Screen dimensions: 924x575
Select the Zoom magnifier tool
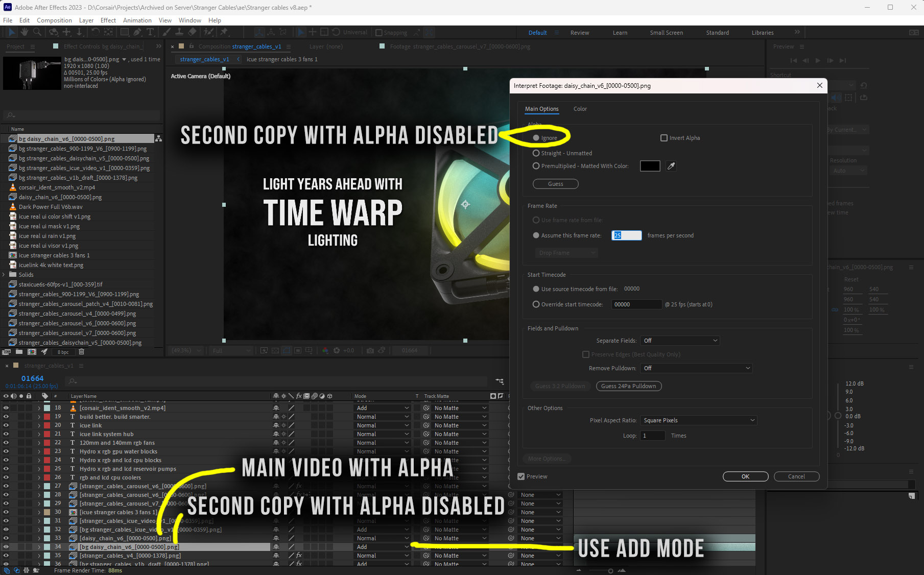tap(37, 32)
